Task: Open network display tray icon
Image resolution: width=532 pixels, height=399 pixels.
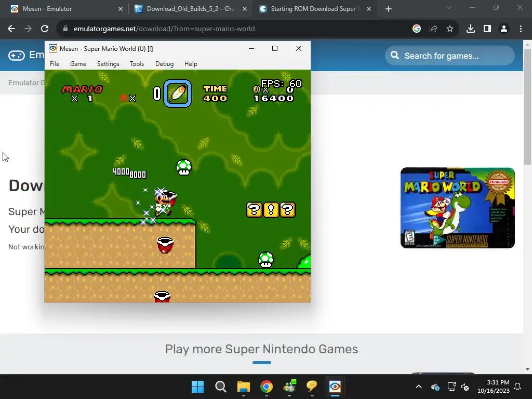Action: 451,387
